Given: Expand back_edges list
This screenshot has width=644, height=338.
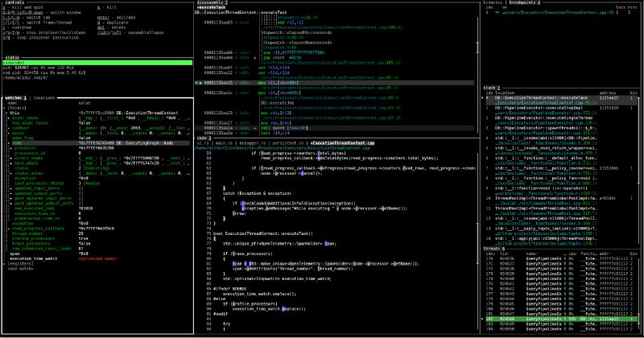Looking at the screenshot, I should (x=12, y=163).
